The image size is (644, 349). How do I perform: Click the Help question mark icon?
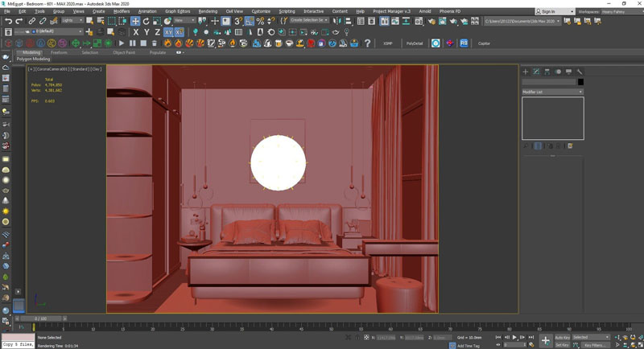tap(368, 43)
